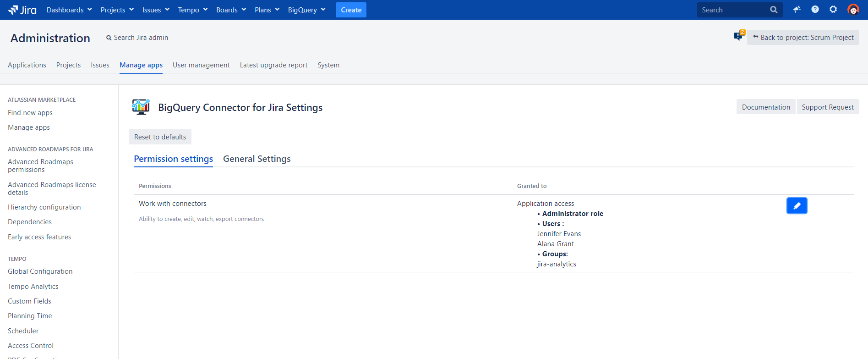Viewport: 868px width, 359px height.
Task: Open Access Control sidebar link
Action: (x=31, y=346)
